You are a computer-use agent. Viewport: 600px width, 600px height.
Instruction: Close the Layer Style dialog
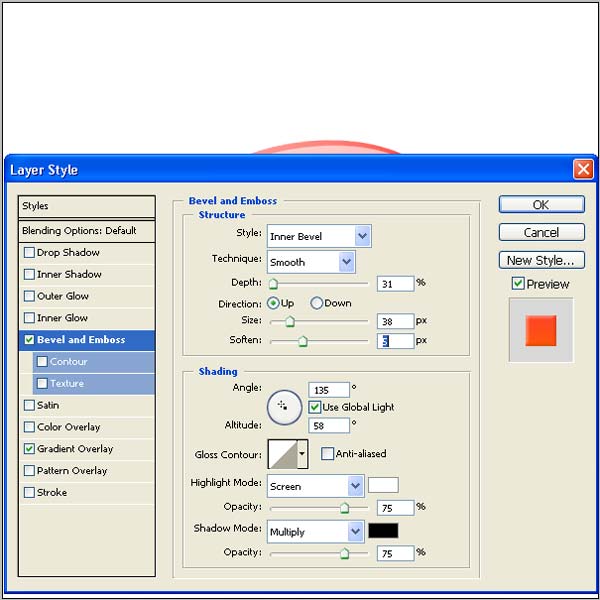[583, 169]
